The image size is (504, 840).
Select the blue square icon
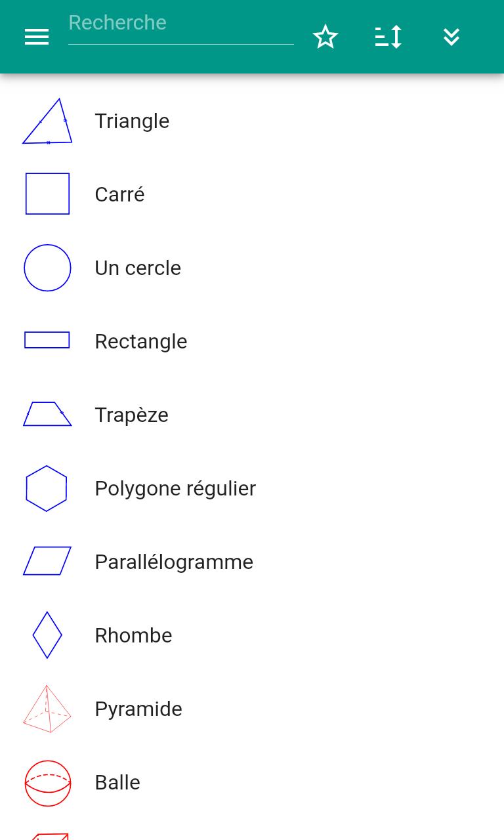pyautogui.click(x=47, y=194)
